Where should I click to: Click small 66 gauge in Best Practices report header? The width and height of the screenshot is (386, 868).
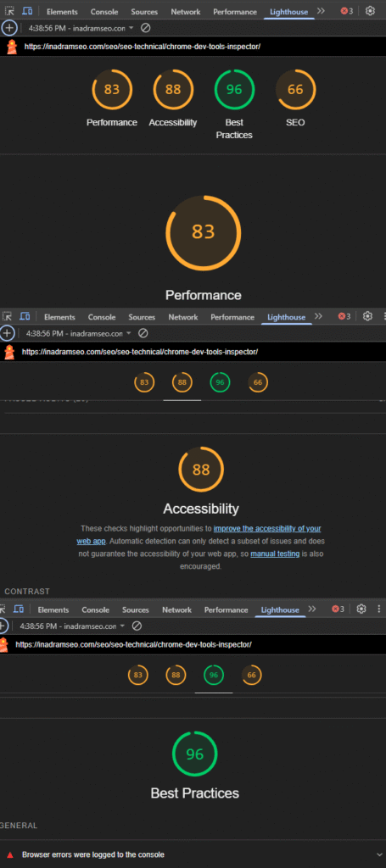pyautogui.click(x=251, y=675)
